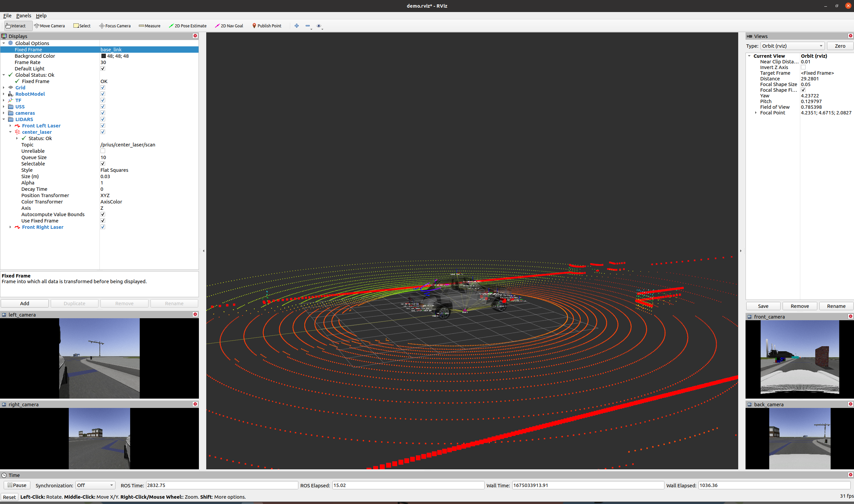Select the Move Camera tool
The height and width of the screenshot is (504, 854).
click(49, 26)
